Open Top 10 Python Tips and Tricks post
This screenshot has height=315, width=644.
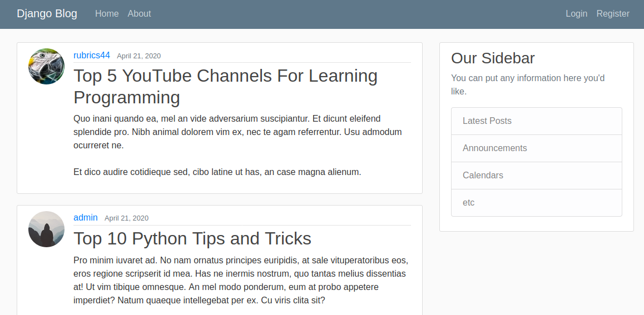(192, 238)
